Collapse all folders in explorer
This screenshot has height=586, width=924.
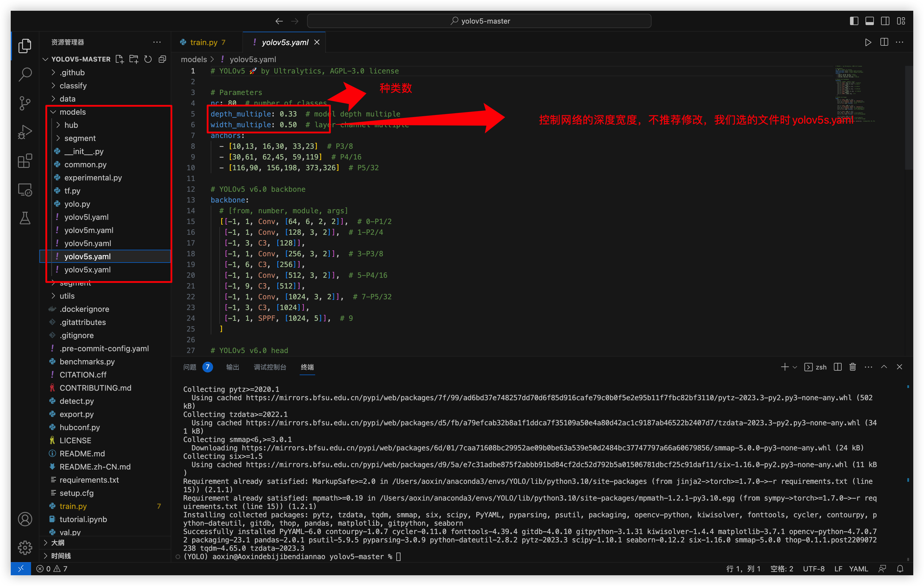click(x=162, y=59)
